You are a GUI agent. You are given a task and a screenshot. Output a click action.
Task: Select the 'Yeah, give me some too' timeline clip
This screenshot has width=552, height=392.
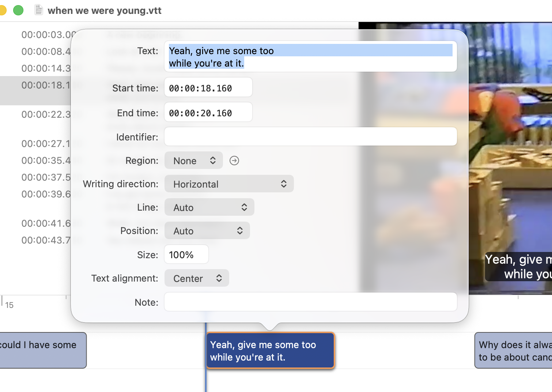270,351
